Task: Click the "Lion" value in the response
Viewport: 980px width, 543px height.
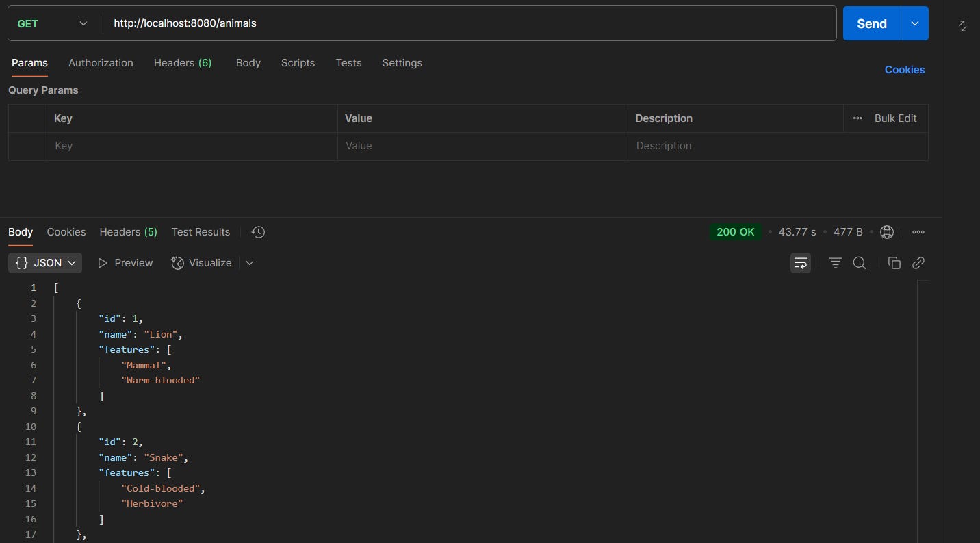Action: click(162, 334)
